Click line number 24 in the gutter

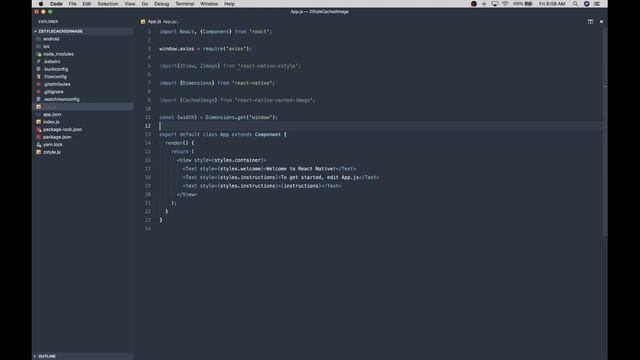point(148,229)
